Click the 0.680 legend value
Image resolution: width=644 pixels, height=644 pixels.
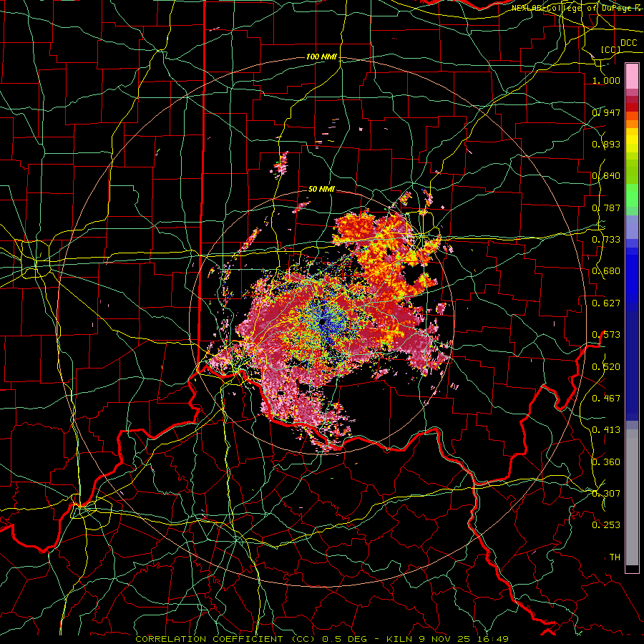[606, 271]
